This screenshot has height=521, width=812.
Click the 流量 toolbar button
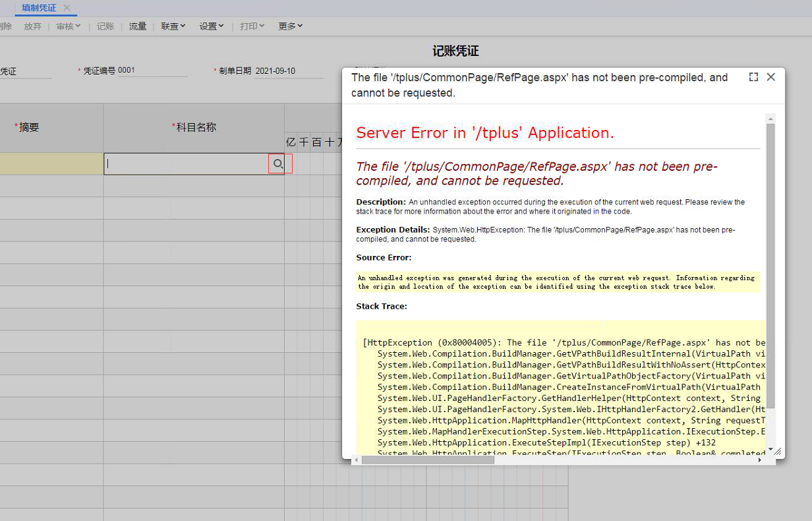click(x=138, y=26)
